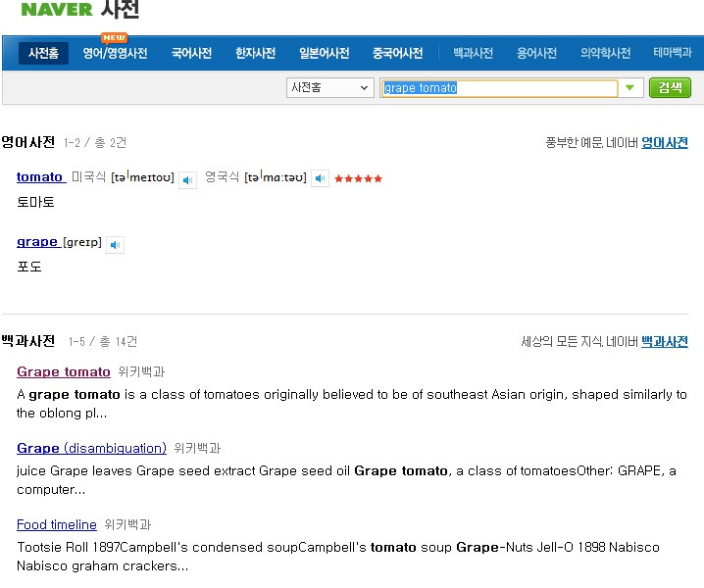Expand the search suggestions green arrow
Image resolution: width=704 pixels, height=588 pixels.
pyautogui.click(x=629, y=87)
